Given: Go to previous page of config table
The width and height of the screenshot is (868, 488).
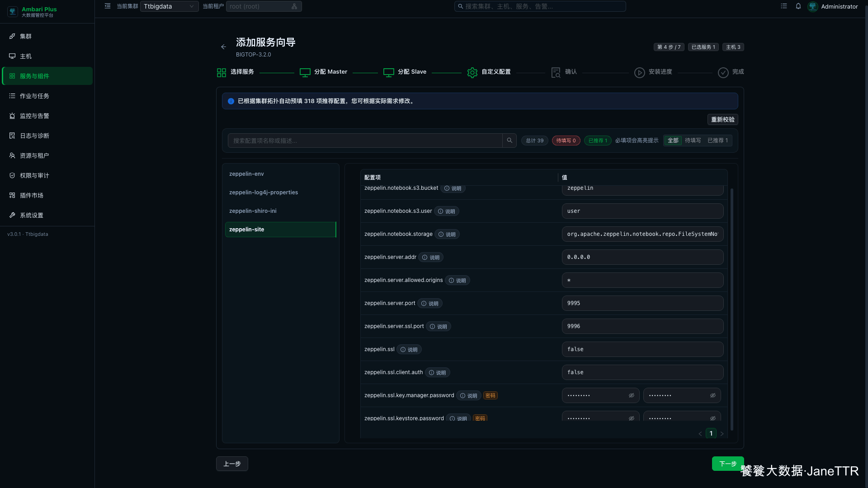Looking at the screenshot, I should (x=700, y=434).
